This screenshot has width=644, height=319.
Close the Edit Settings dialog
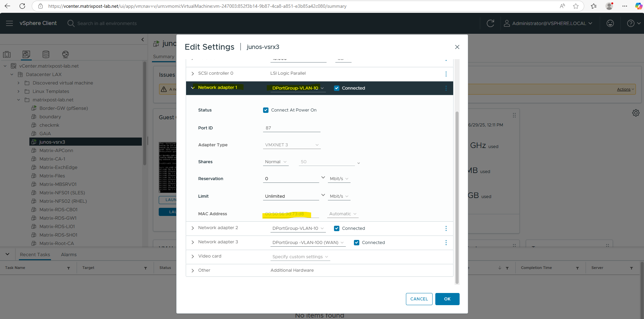[457, 47]
